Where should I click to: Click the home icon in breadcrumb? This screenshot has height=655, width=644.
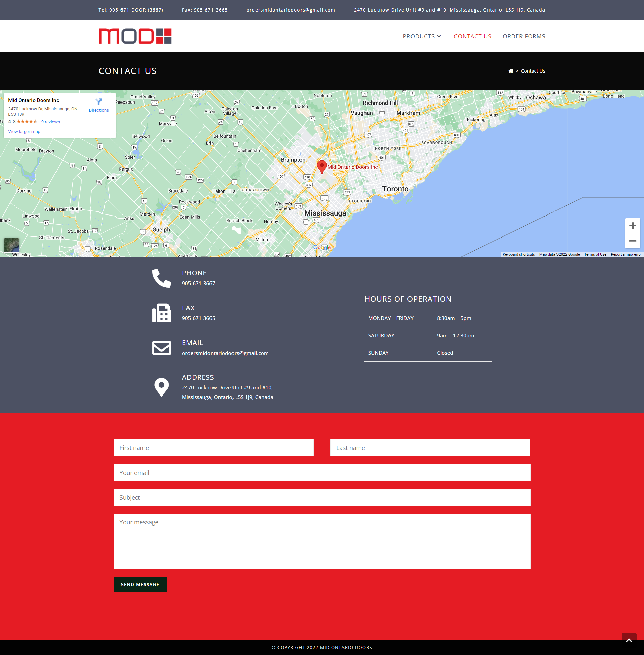(x=511, y=71)
